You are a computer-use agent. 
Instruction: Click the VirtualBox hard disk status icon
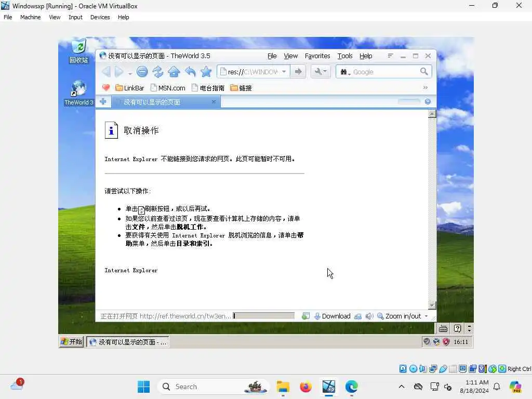[x=403, y=369]
